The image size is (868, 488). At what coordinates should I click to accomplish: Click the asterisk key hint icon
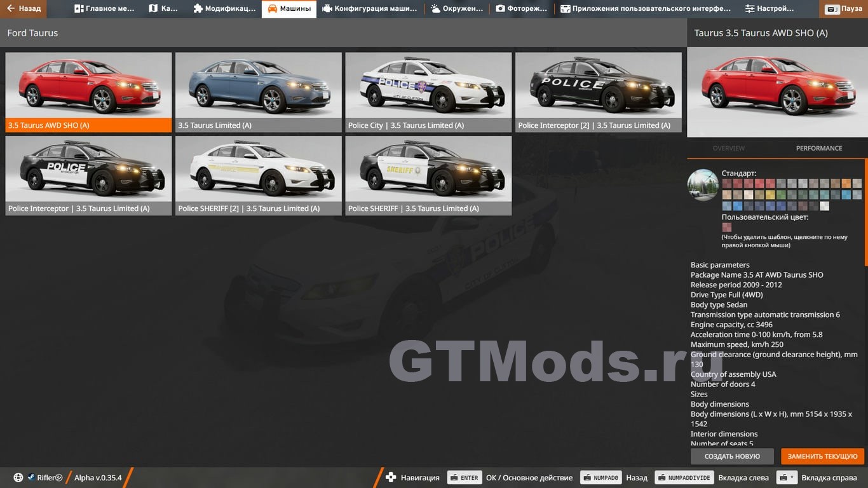[787, 478]
